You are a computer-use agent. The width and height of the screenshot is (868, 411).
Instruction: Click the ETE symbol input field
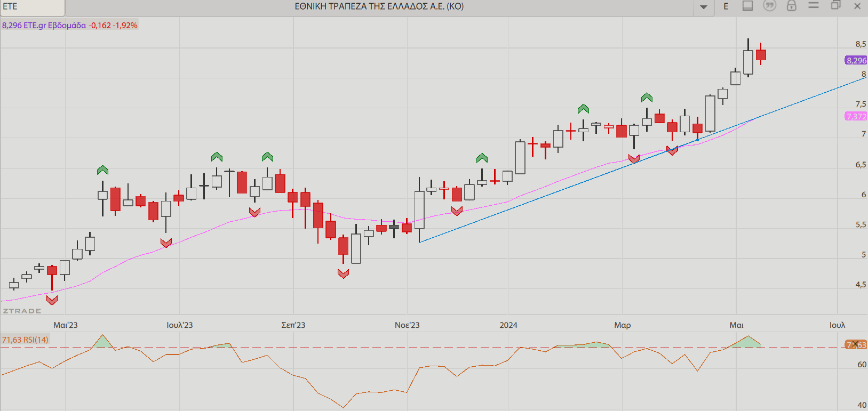33,7
